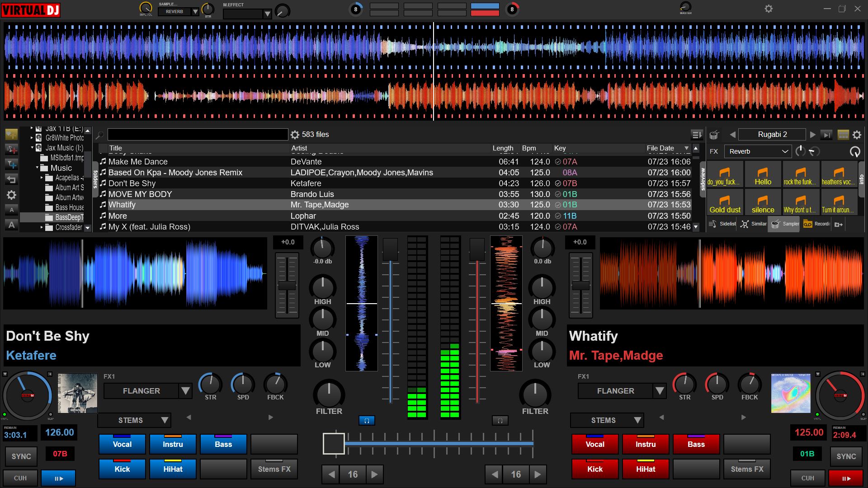Screen dimensions: 868x488
Task: Click the add filter folder icon with blue plus
Action: pos(11,164)
